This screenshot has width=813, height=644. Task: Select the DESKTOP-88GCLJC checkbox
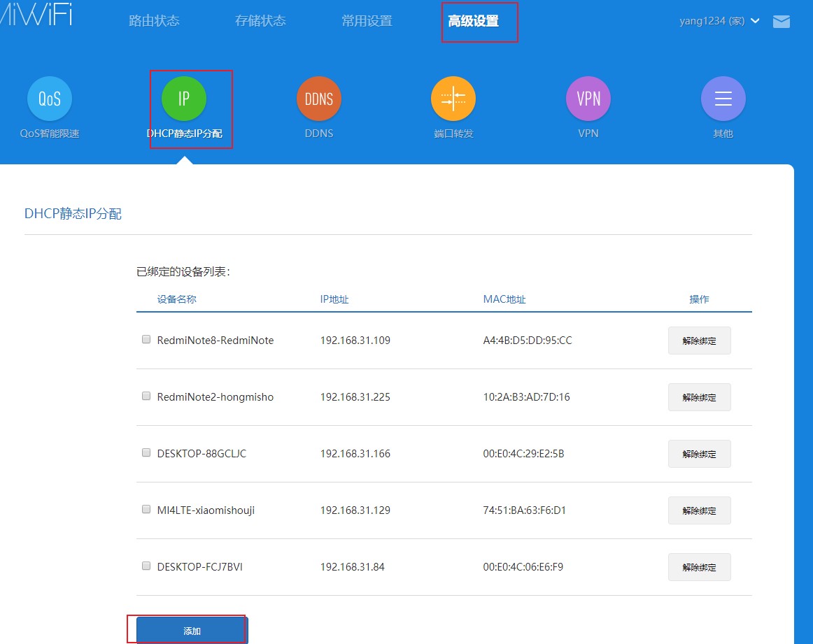(146, 452)
